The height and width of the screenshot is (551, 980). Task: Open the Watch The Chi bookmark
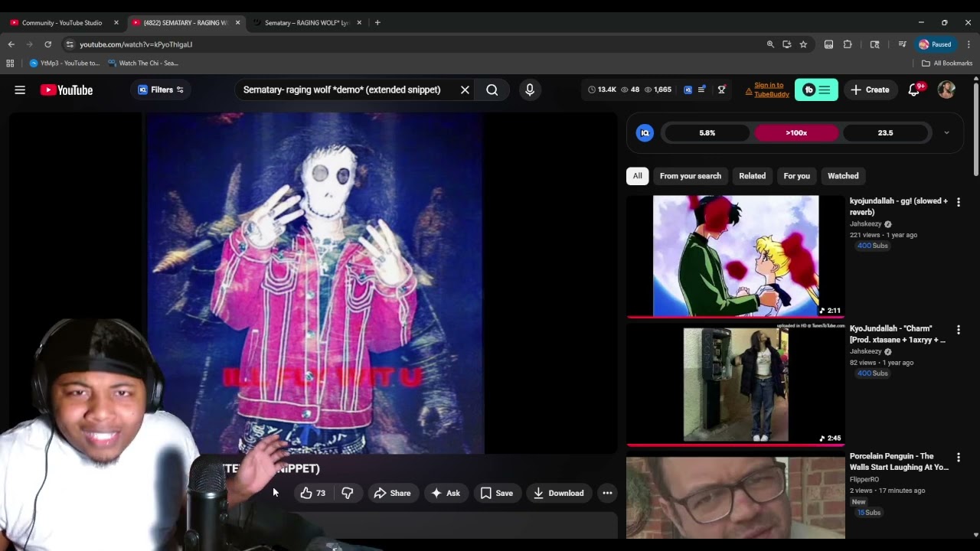click(x=143, y=63)
